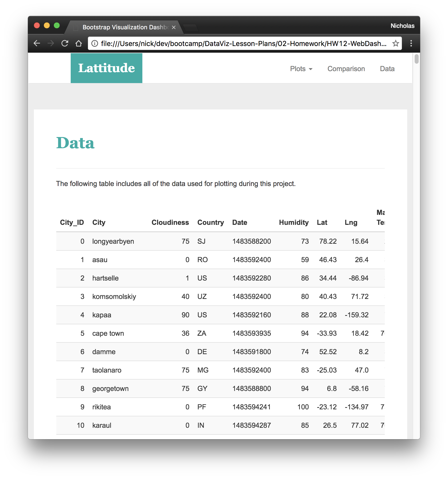Open the browser options three-dot menu
Image resolution: width=448 pixels, height=479 pixels.
click(411, 43)
